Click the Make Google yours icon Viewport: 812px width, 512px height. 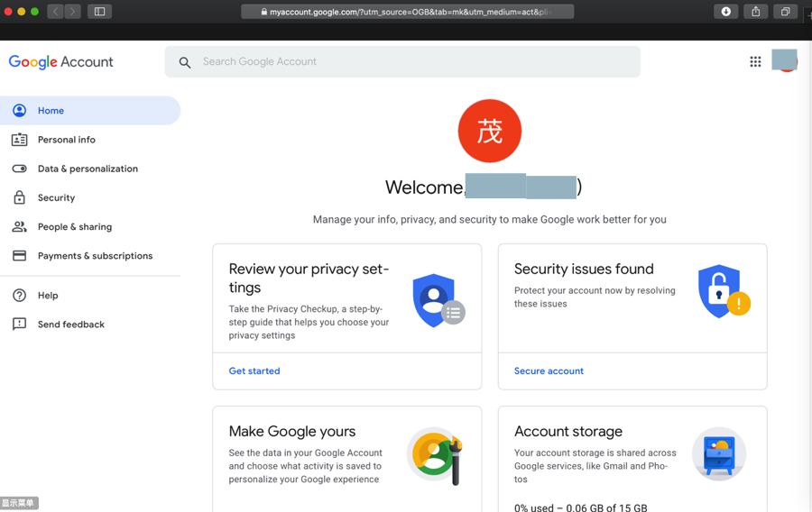click(x=435, y=454)
